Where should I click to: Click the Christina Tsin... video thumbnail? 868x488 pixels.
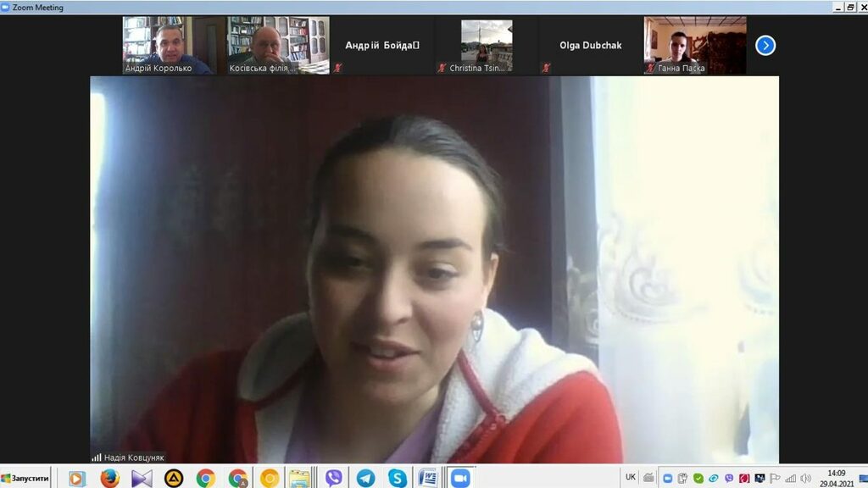tap(486, 45)
